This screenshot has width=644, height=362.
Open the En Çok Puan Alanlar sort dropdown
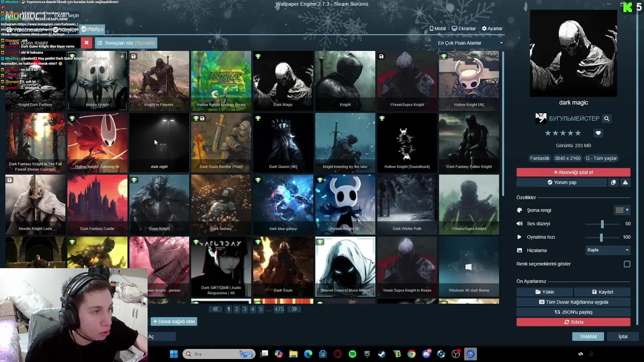[470, 43]
